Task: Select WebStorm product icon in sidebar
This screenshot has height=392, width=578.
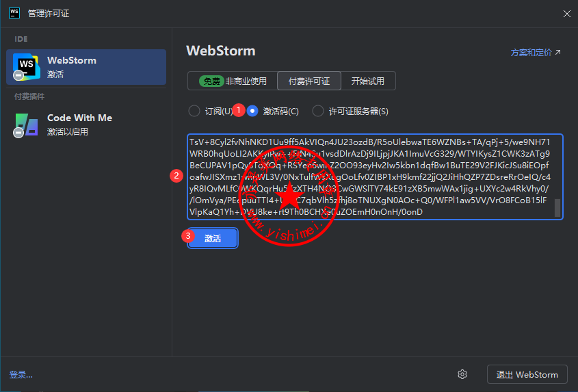Action: click(x=26, y=67)
